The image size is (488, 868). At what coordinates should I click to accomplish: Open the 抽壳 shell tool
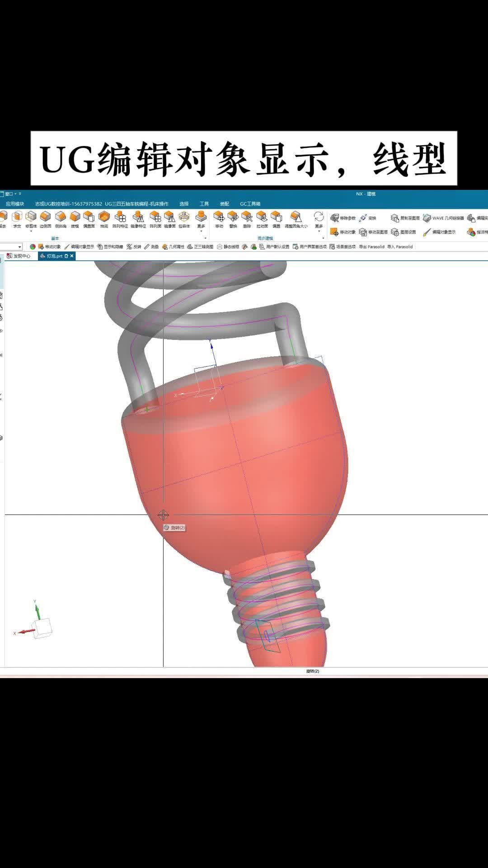[104, 219]
